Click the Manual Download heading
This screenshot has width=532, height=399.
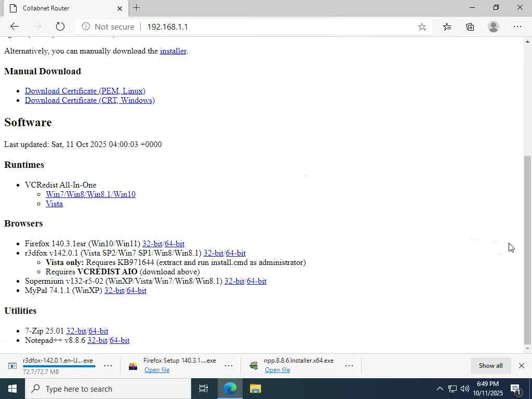click(43, 71)
